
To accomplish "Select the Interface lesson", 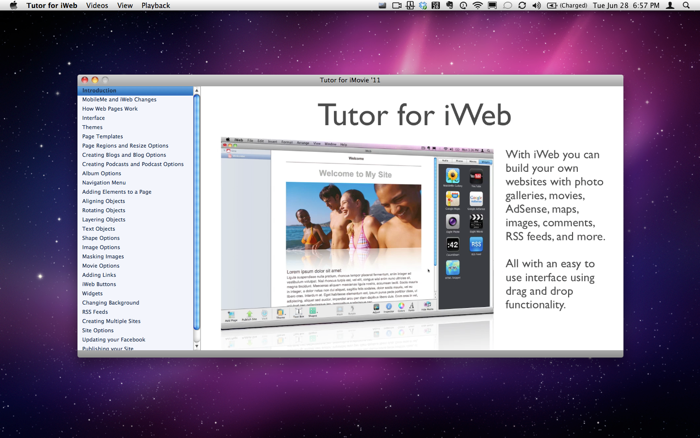I will coord(93,118).
